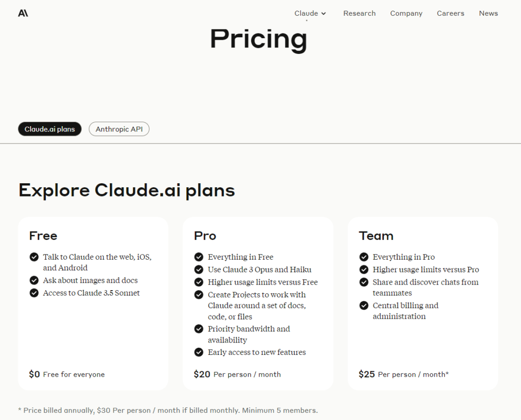Image resolution: width=521 pixels, height=420 pixels.
Task: Click the checkmark next to 'Higher usage limits versus Pro'
Action: [364, 269]
